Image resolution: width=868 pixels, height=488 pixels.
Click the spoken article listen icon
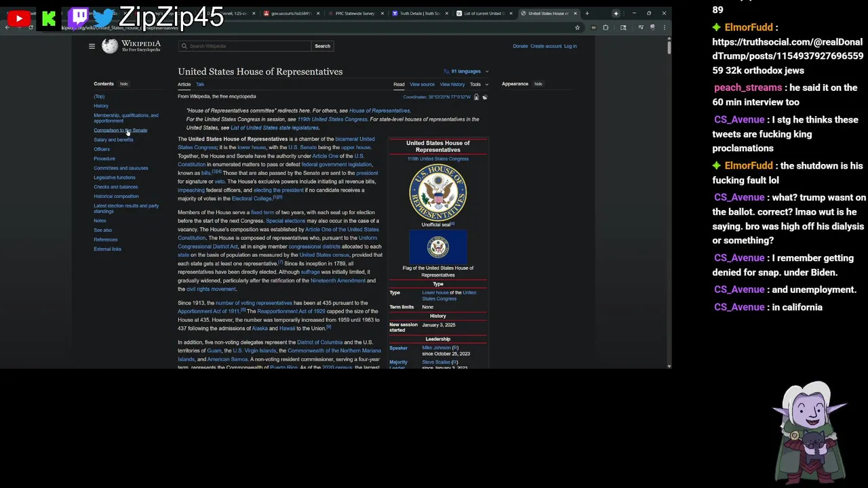pos(484,97)
